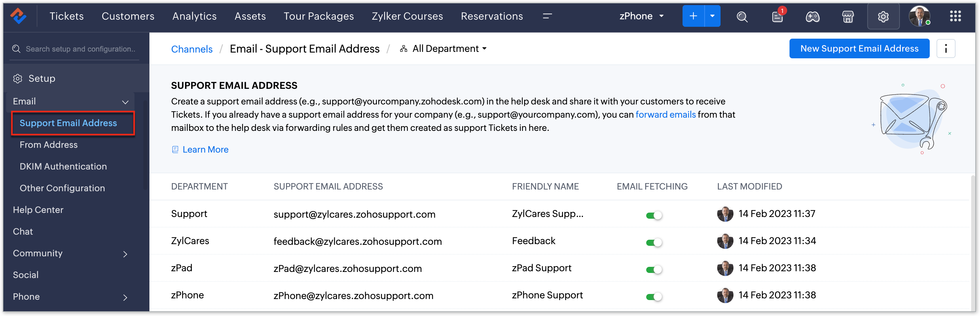Toggle email fetching for zPad department

coord(654,270)
